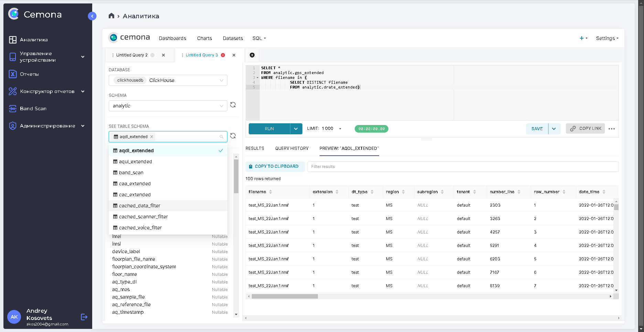Image resolution: width=644 pixels, height=332 pixels.
Task: Refresh the schema list icon
Action: click(x=233, y=105)
